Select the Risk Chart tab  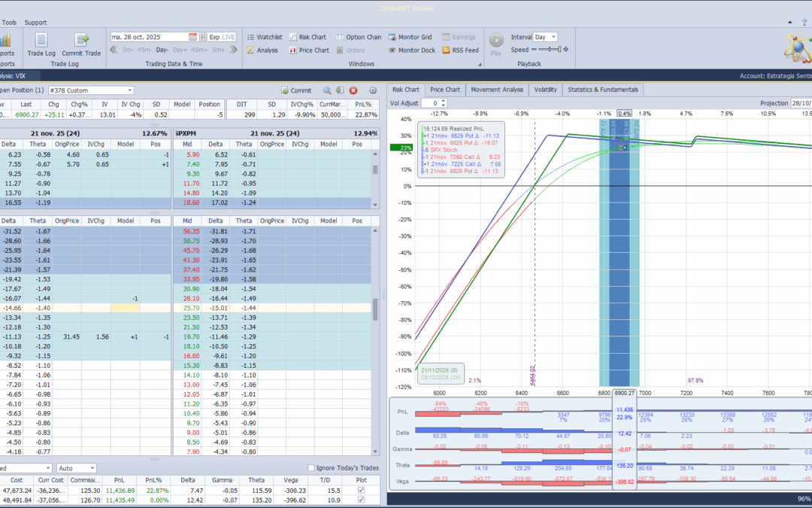(405, 90)
